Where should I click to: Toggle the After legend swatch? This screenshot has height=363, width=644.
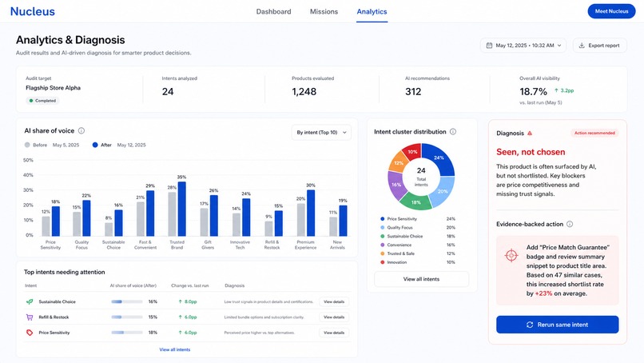pos(95,145)
